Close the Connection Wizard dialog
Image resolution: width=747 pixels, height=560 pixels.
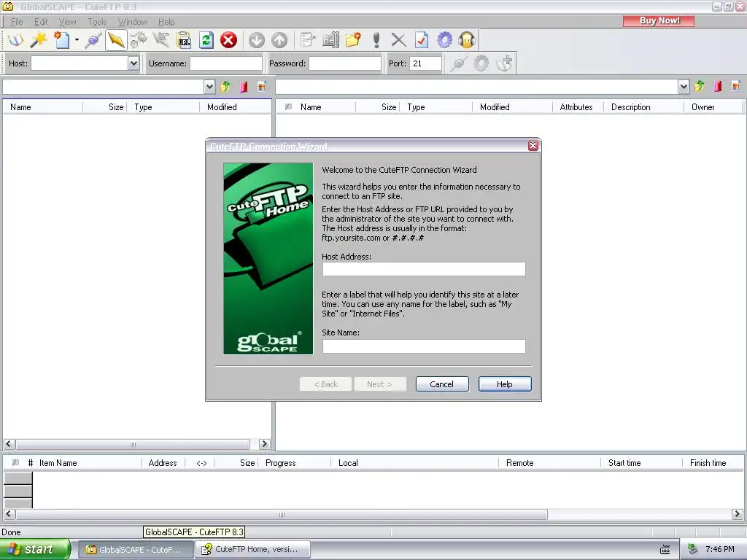[533, 146]
